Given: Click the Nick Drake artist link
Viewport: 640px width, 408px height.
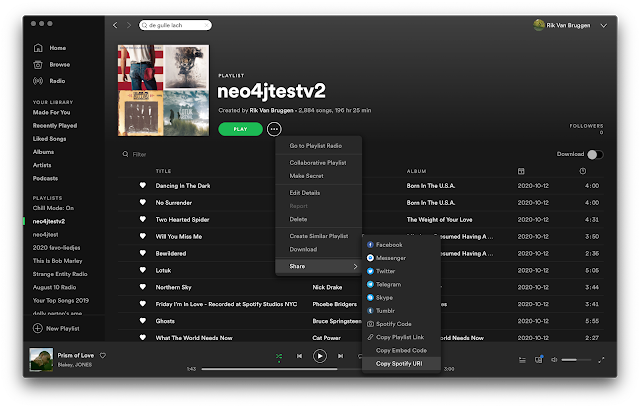Looking at the screenshot, I should 327,287.
